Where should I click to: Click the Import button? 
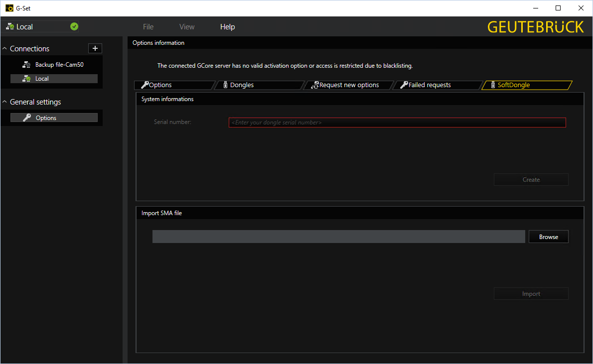[x=531, y=294]
